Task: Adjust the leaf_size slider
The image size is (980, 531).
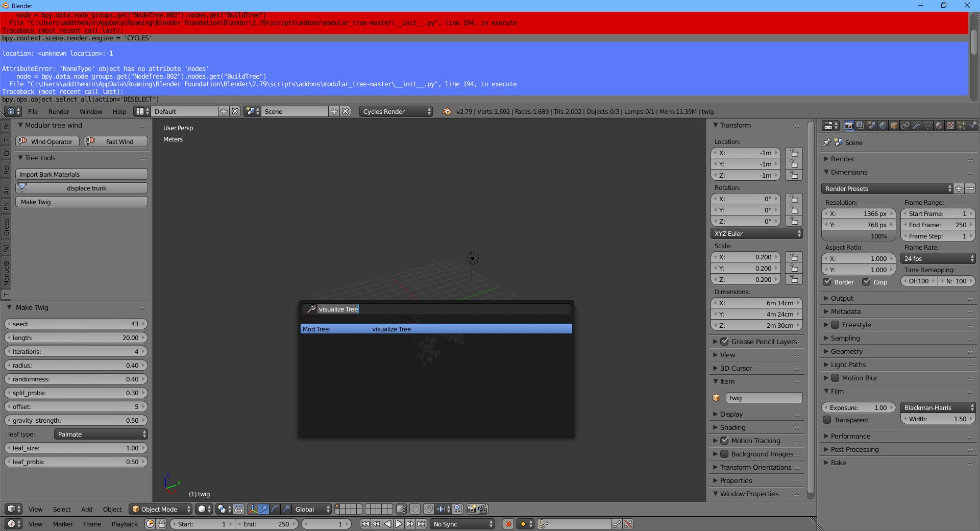Action: [76, 448]
